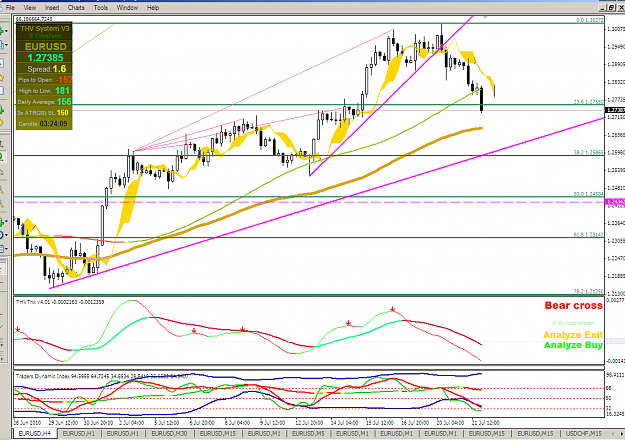Screen dimensions: 625x440
Task: Click the Bear cross signal label
Action: pyautogui.click(x=573, y=306)
